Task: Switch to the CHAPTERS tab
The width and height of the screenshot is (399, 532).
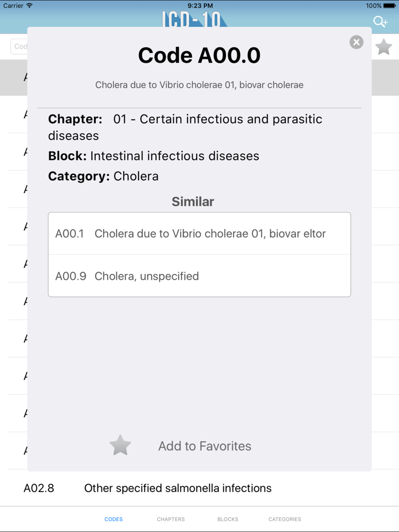Action: [170, 519]
